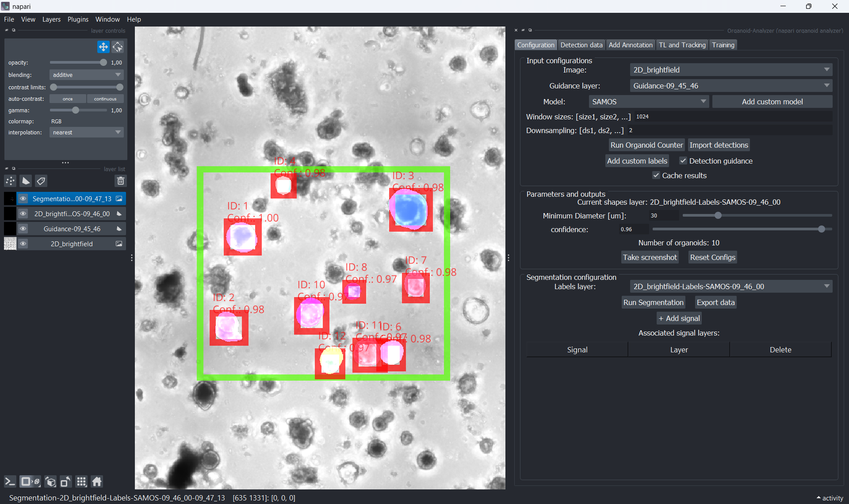Adjust the confidence slider
This screenshot has height=504, width=849.
coord(821,229)
